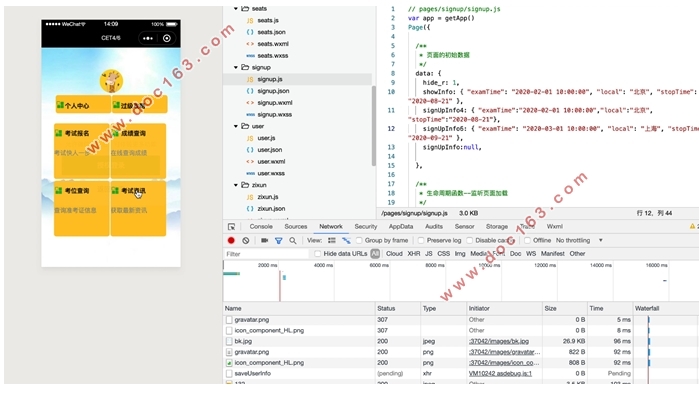Click the record network log button
This screenshot has width=699, height=397.
[231, 240]
